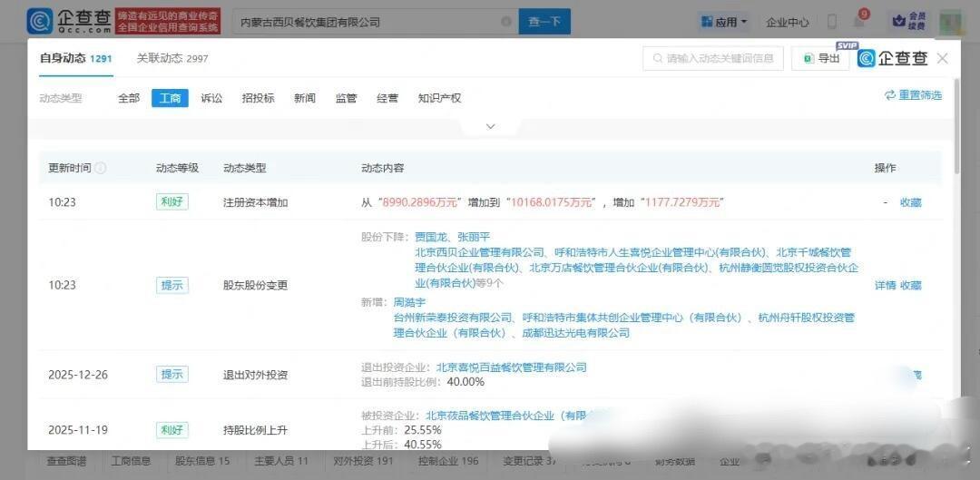This screenshot has width=980, height=480.
Task: Click the 提示 tag in 股东股份变更 row
Action: pyautogui.click(x=171, y=286)
